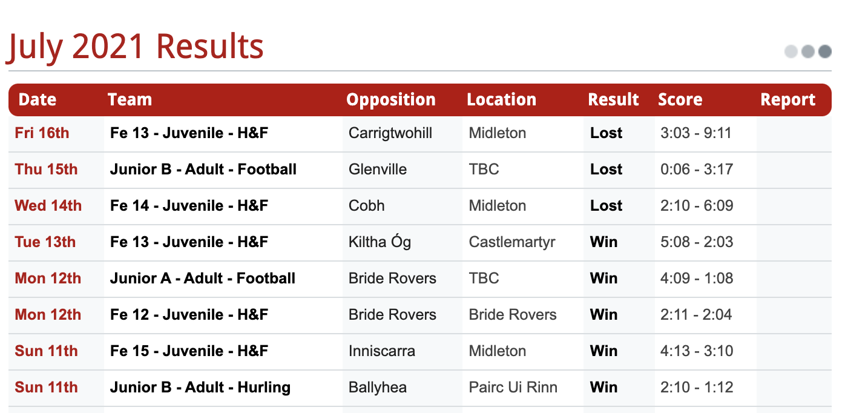Screen dimensions: 868x413
Task: Open the Tue 13th fixture date
Action: [x=45, y=242]
